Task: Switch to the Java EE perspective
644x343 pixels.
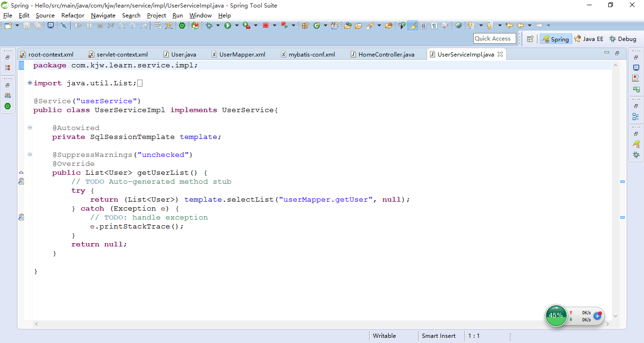Action: (x=589, y=39)
